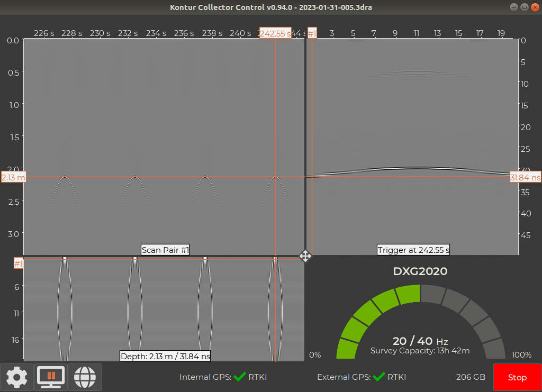Click the 20 / 40 Hz rate readout
This screenshot has height=392, width=542.
(x=420, y=341)
